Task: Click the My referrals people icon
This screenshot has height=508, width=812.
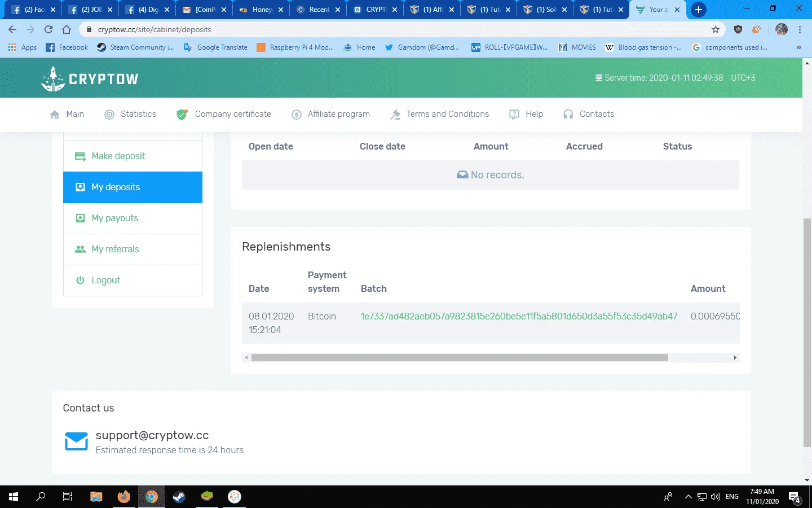Action: pyautogui.click(x=81, y=249)
